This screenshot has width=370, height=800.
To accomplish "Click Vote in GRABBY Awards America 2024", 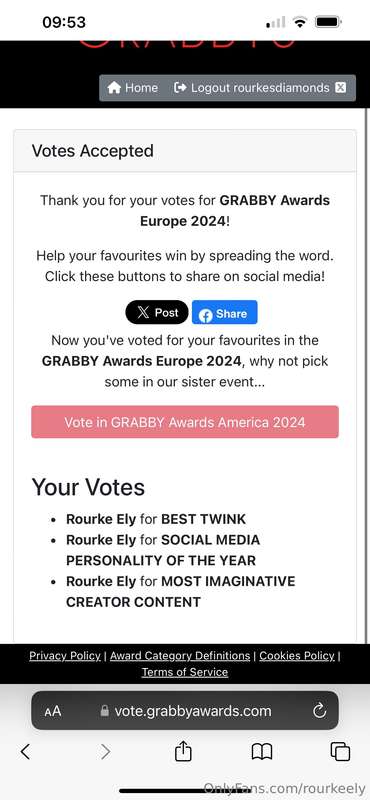I will tap(185, 422).
